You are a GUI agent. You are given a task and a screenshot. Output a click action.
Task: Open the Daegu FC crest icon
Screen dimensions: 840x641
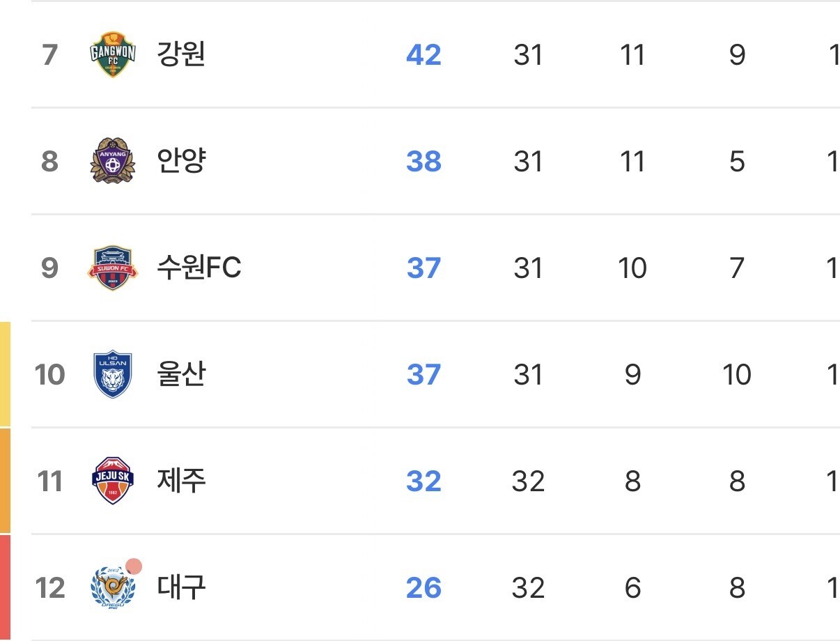[x=112, y=588]
